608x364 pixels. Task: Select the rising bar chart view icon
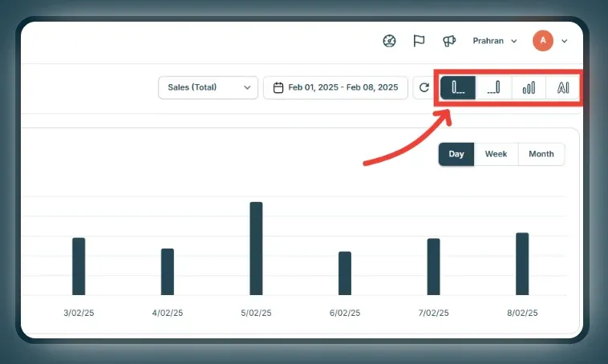pyautogui.click(x=529, y=87)
